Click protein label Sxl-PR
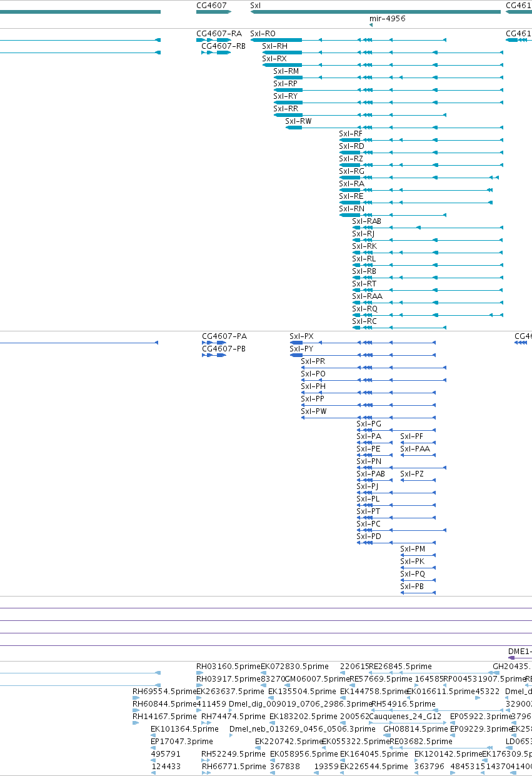This screenshot has width=532, height=776. [313, 361]
